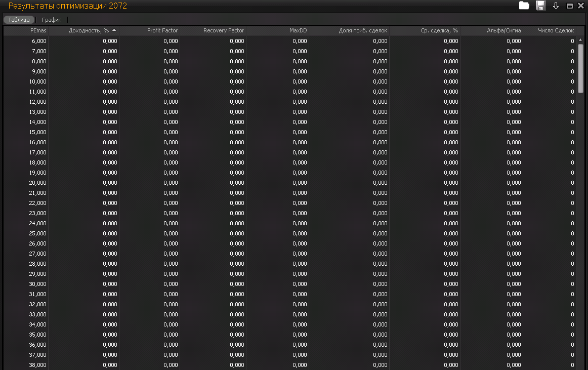Viewport: 588px width, 370px height.
Task: Click the floppy disk save icon
Action: coord(540,6)
